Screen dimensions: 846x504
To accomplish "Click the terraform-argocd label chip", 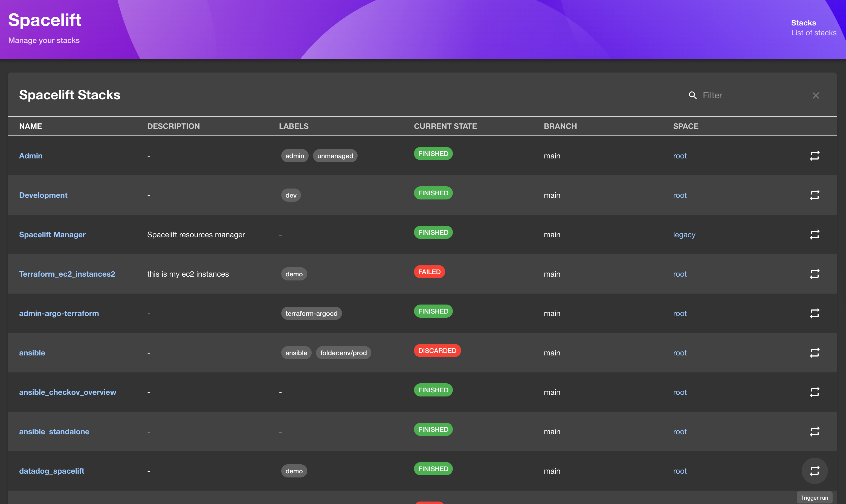I will click(x=311, y=313).
